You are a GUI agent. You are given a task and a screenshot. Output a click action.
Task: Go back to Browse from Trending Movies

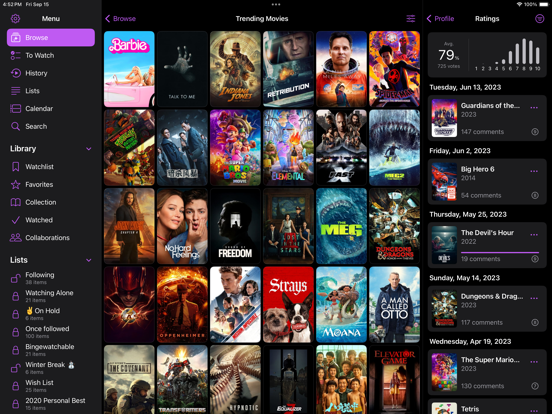[120, 19]
